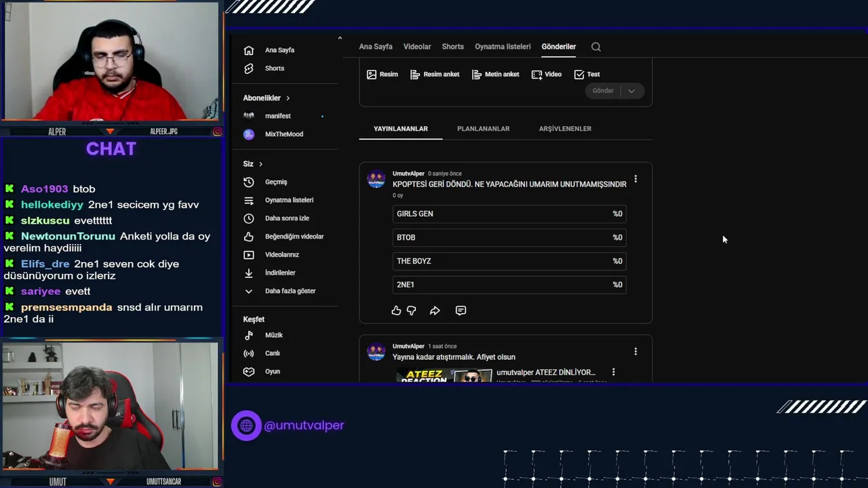
Task: Vote for BTOB in the poll
Action: click(509, 237)
